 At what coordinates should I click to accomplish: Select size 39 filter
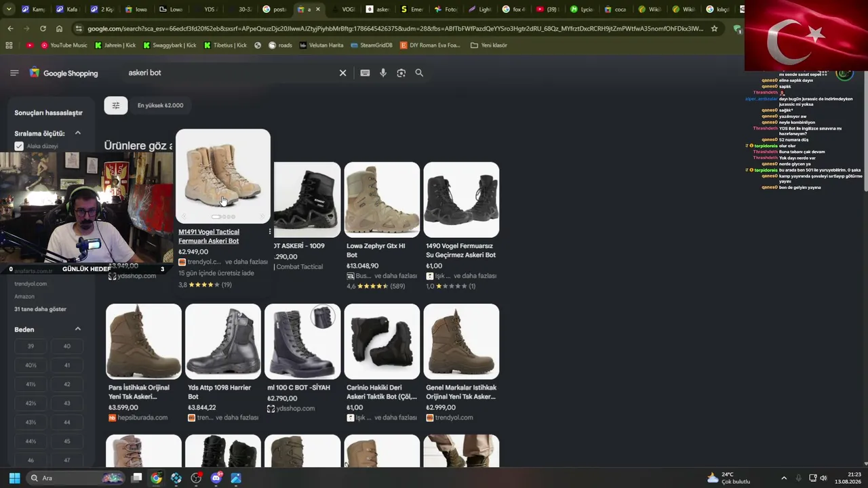click(31, 346)
